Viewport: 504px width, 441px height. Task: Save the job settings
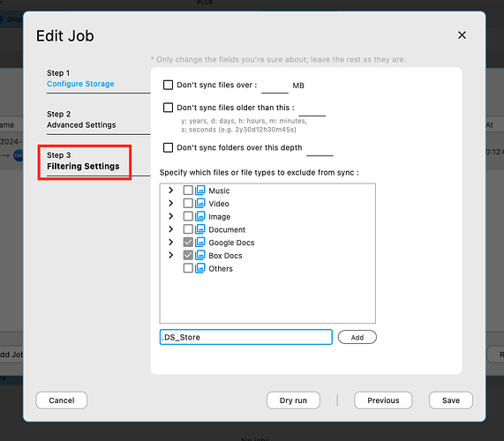(x=451, y=400)
